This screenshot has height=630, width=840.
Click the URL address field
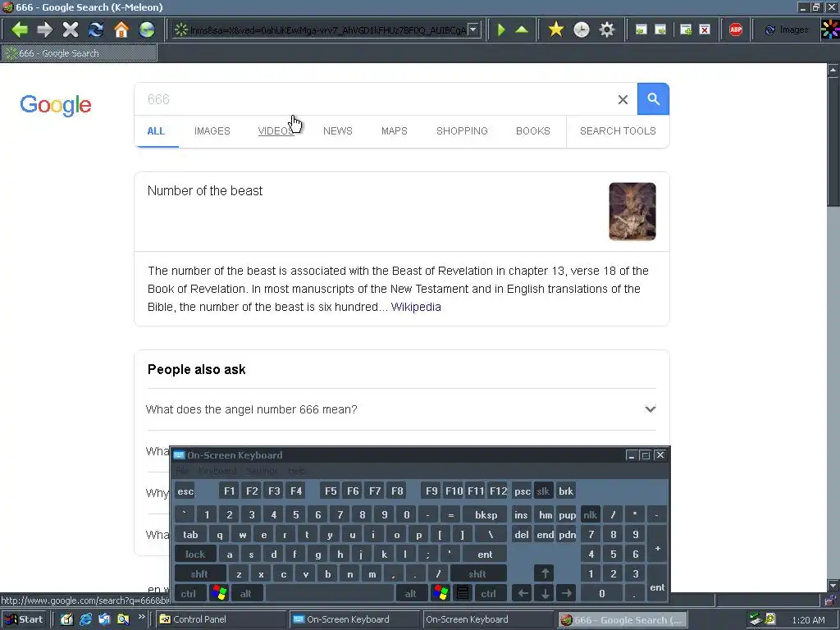pyautogui.click(x=326, y=30)
